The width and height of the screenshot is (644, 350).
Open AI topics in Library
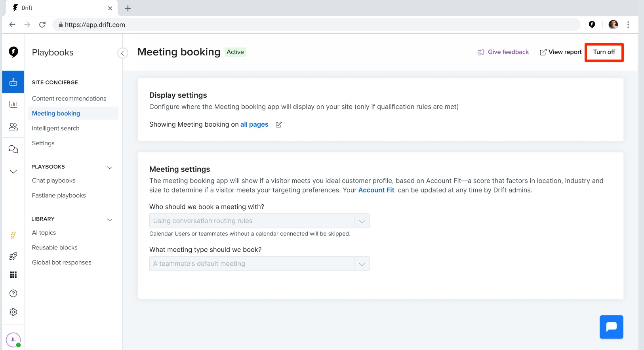tap(44, 233)
